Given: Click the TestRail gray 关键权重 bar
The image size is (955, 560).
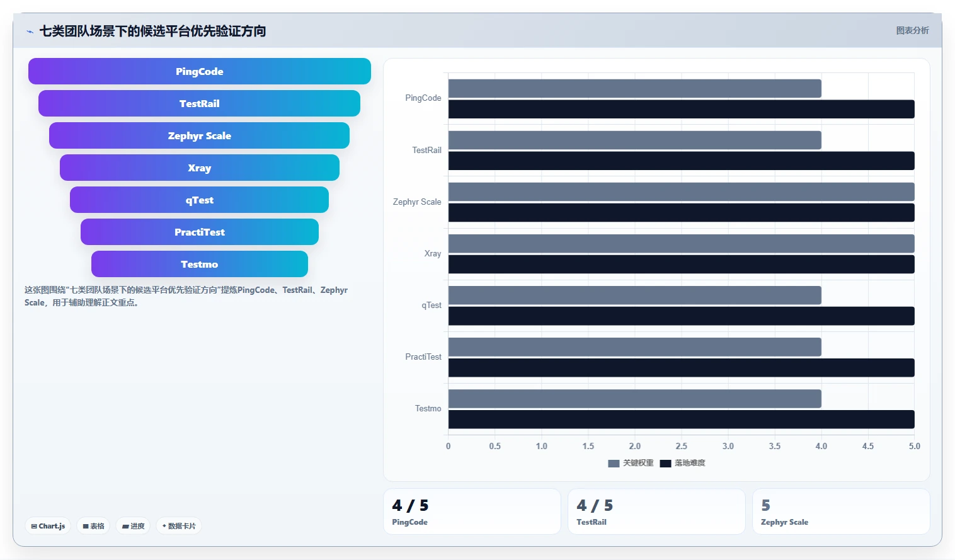Looking at the screenshot, I should [634, 140].
